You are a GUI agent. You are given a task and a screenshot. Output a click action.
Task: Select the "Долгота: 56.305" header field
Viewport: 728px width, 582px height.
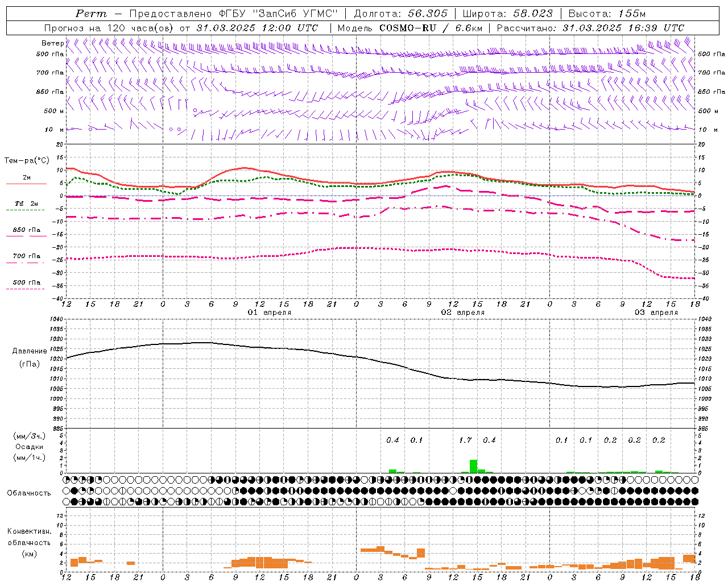[400, 14]
